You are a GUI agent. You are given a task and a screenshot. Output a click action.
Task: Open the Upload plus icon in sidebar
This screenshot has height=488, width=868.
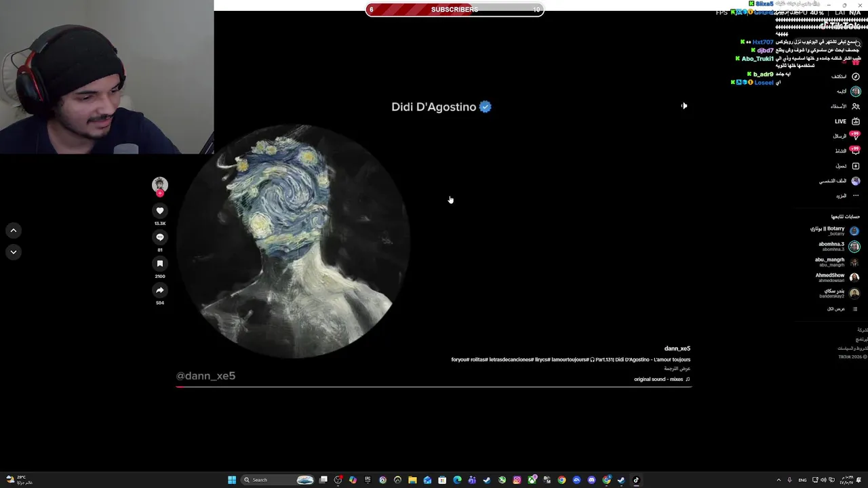856,166
